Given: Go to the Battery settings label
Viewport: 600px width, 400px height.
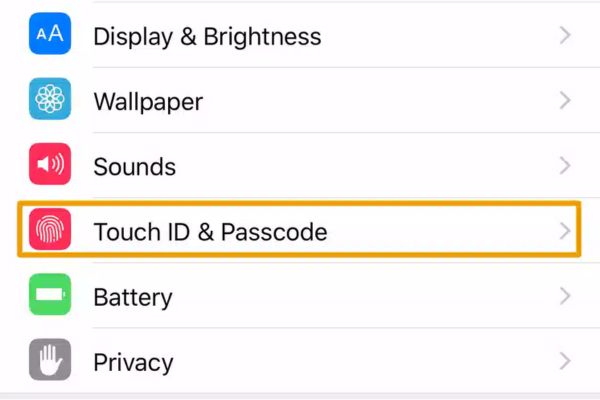Looking at the screenshot, I should click(x=132, y=298).
